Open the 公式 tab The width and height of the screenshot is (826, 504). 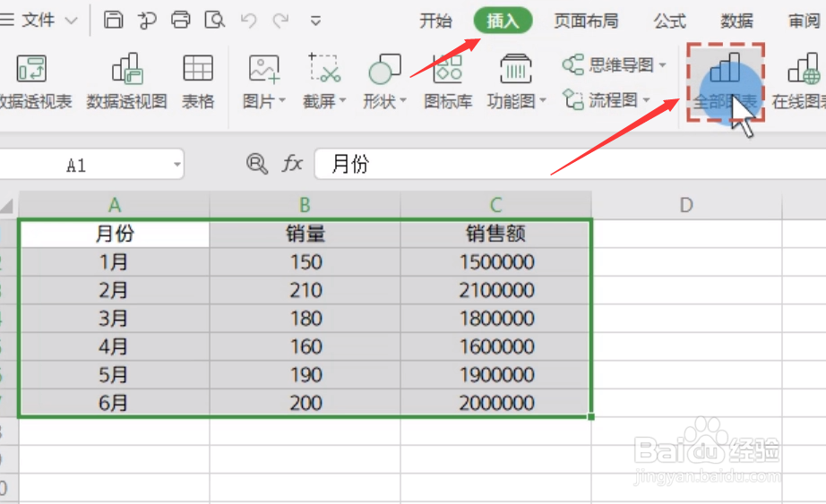pyautogui.click(x=669, y=21)
